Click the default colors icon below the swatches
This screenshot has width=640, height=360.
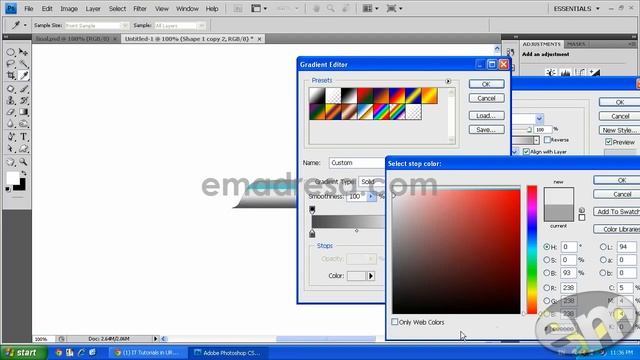coord(8,189)
